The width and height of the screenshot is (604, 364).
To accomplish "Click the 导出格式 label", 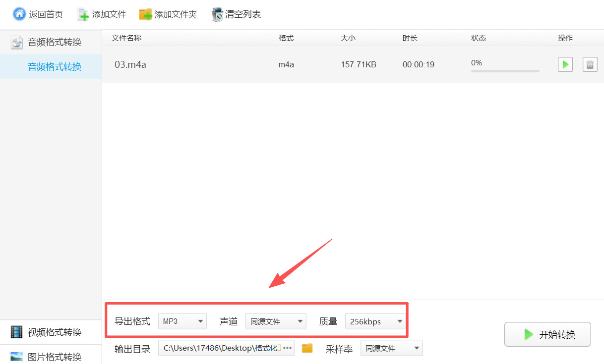I will [x=132, y=321].
